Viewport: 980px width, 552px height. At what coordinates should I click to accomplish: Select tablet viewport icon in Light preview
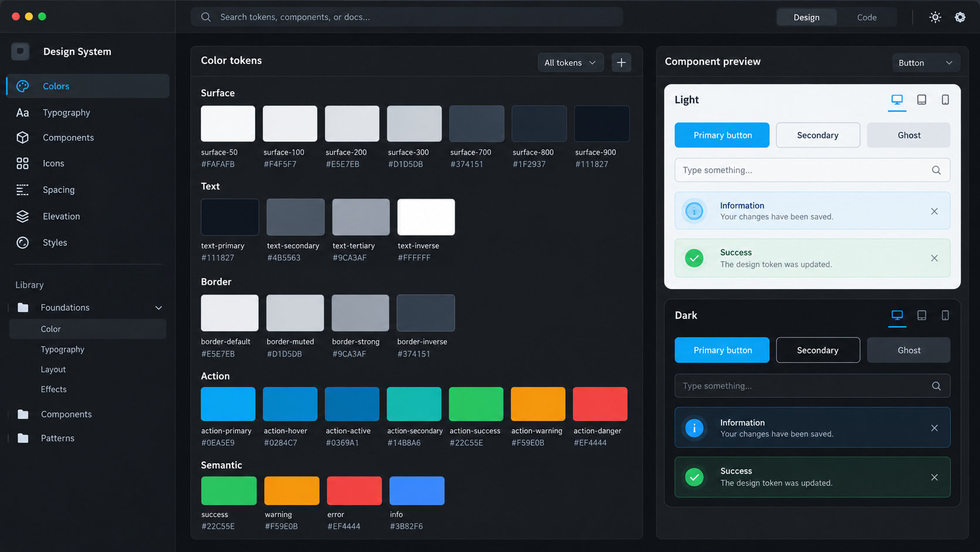[x=921, y=100]
